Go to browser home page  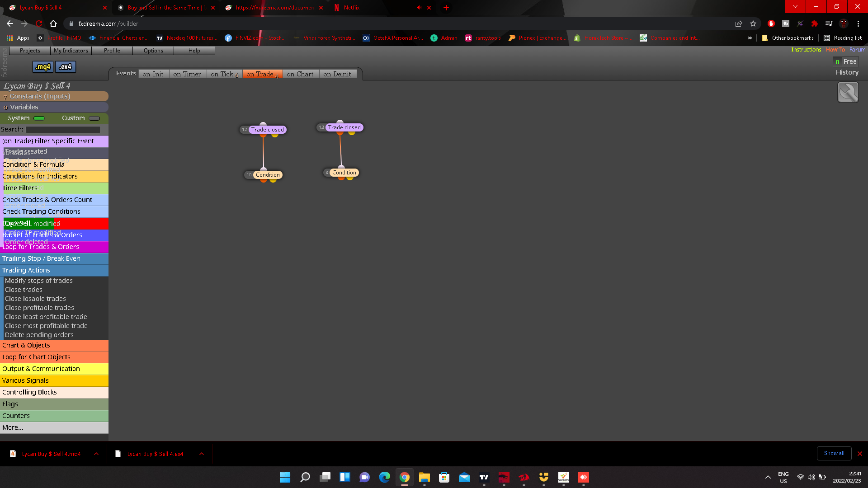[53, 23]
